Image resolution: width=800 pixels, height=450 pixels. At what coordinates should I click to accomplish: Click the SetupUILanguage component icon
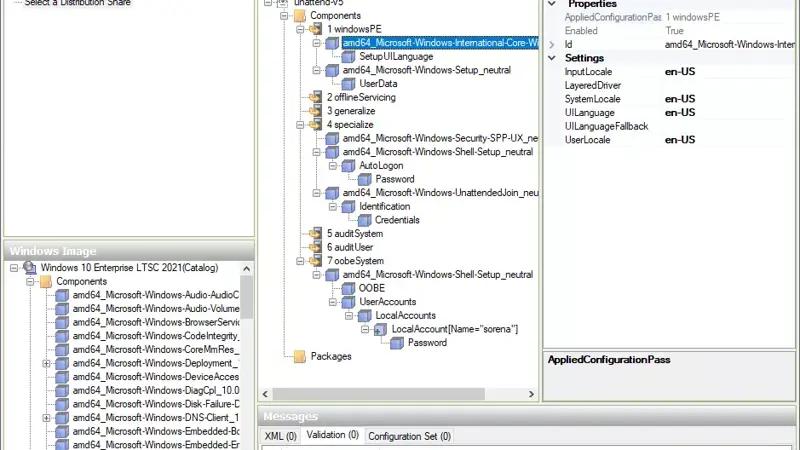(x=348, y=57)
